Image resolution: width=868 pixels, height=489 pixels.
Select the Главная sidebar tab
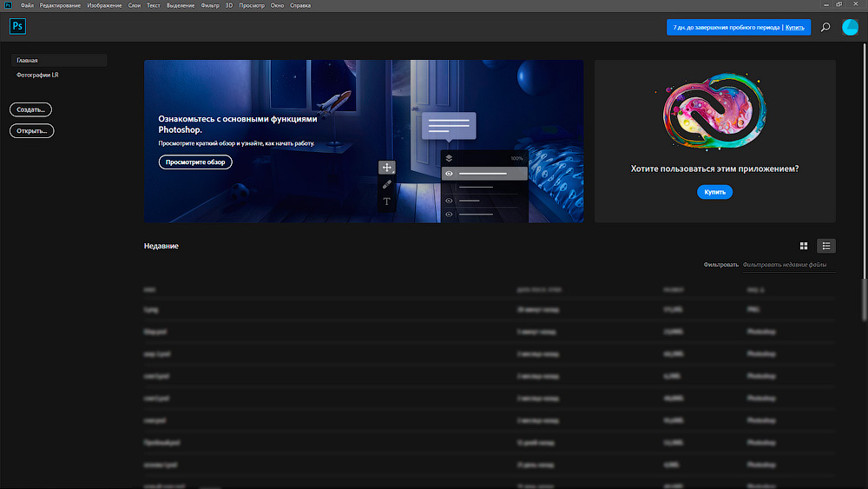(x=59, y=60)
